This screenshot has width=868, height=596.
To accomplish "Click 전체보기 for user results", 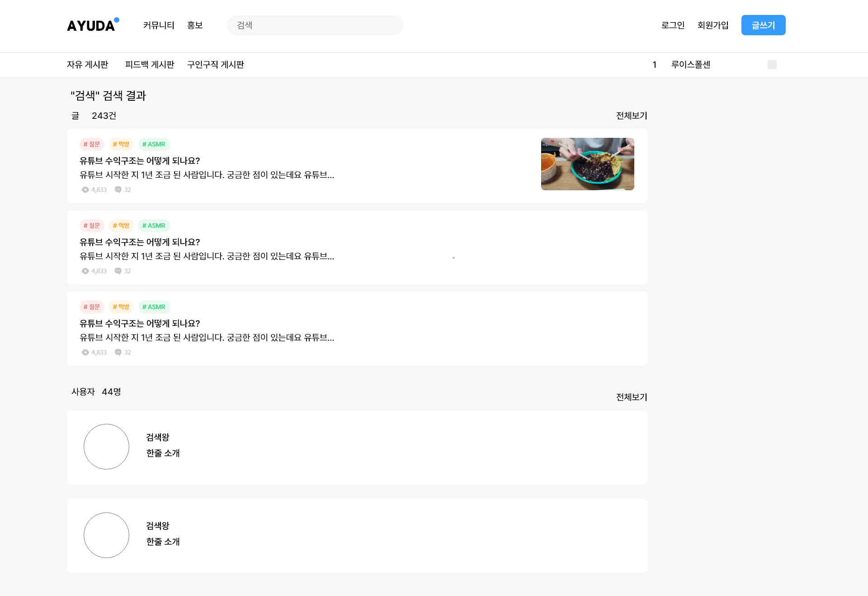I will coord(632,397).
